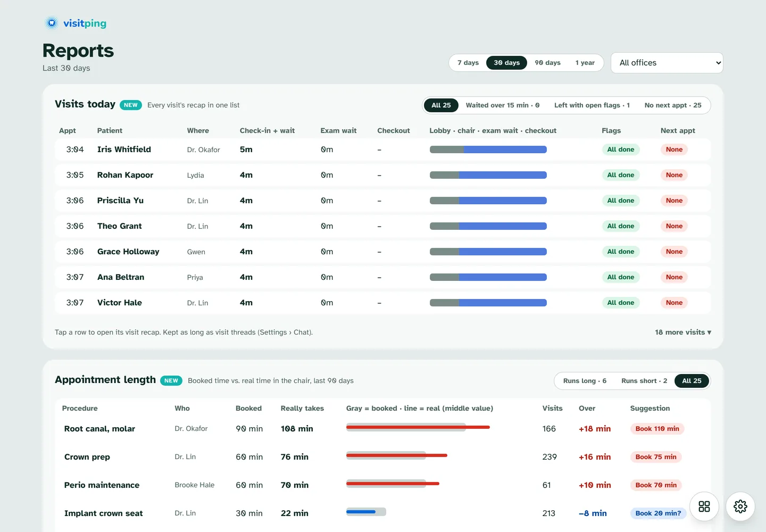Click Book 75 min suggestion
Image resolution: width=766 pixels, height=532 pixels.
pos(656,457)
